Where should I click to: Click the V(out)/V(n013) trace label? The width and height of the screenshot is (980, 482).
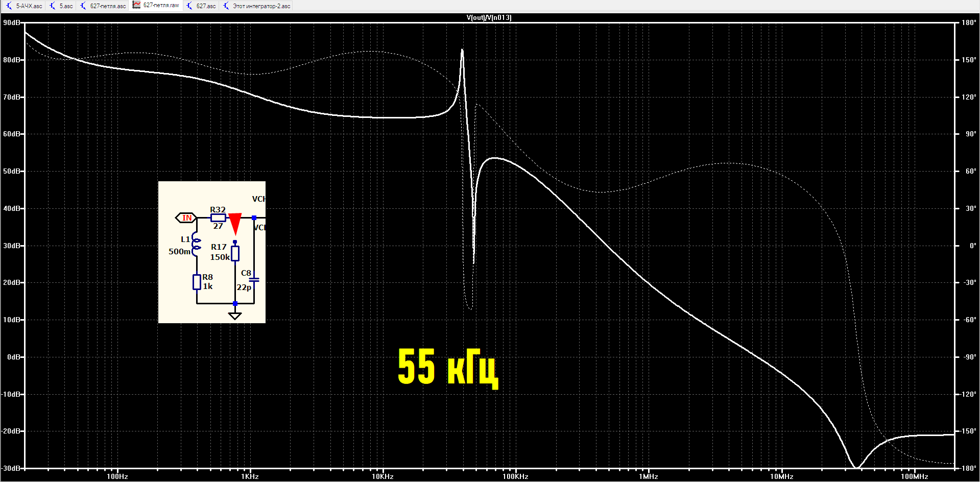tap(489, 17)
